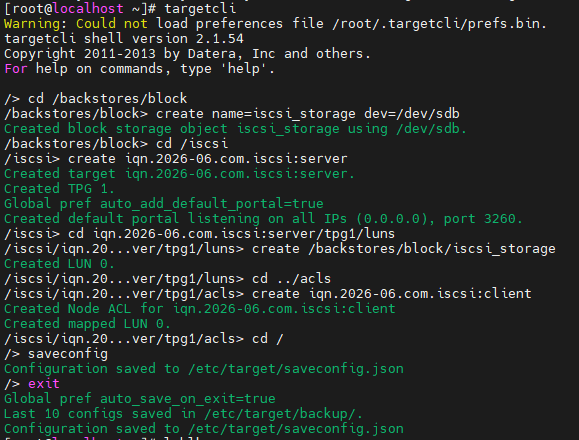
Task: Click the 'Created LUN 0.' output line
Action: pyautogui.click(x=59, y=264)
